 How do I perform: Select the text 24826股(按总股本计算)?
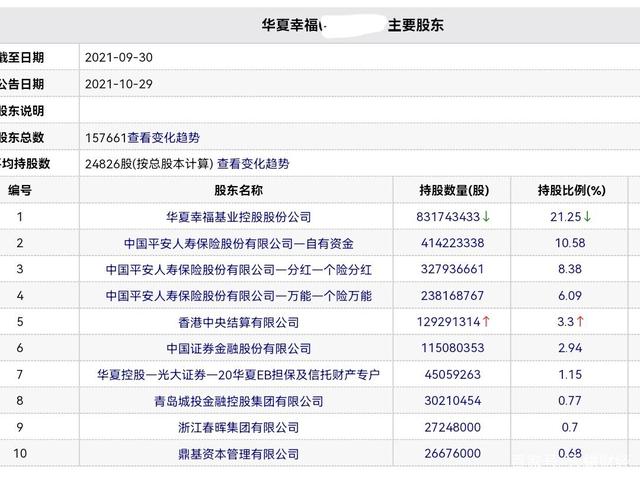click(x=149, y=164)
